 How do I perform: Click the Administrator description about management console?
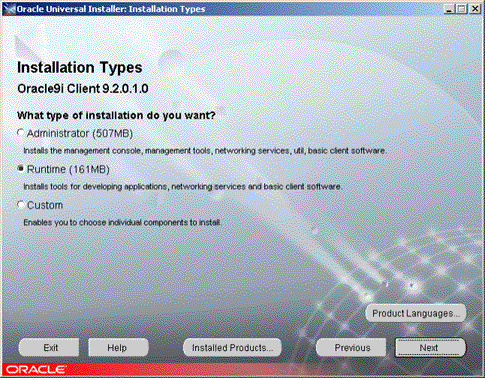pyautogui.click(x=205, y=151)
